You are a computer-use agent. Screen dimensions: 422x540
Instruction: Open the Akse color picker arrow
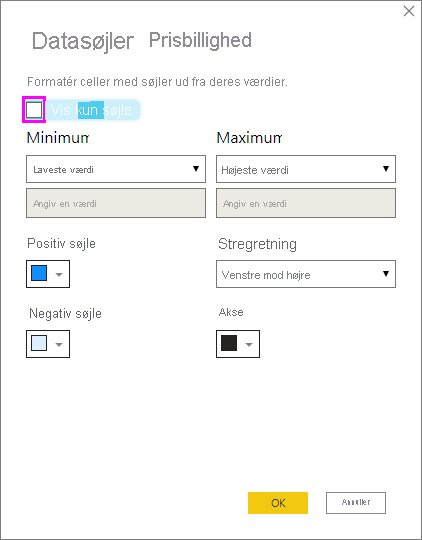[x=249, y=344]
